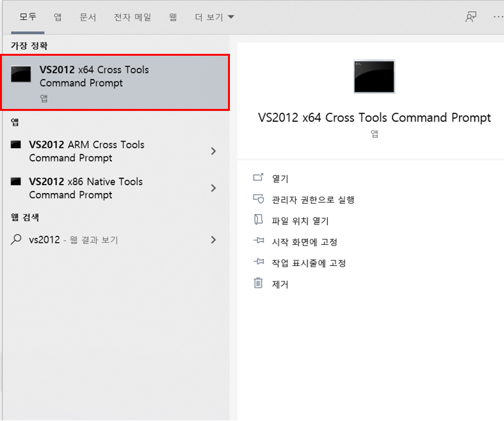Choose 제거 to uninstall
This screenshot has width=504, height=421.
pos(280,285)
